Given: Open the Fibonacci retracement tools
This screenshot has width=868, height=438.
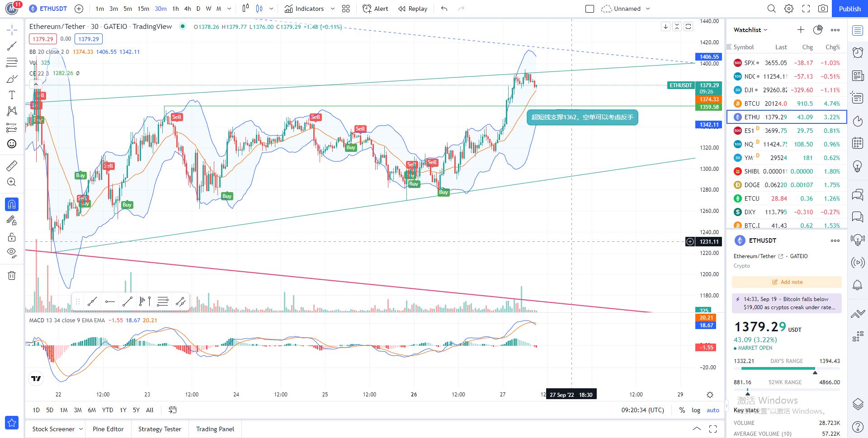Looking at the screenshot, I should tap(12, 62).
